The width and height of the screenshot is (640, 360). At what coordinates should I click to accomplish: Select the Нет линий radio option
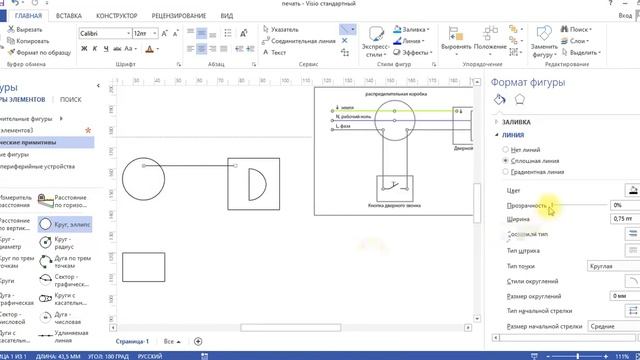[505, 150]
